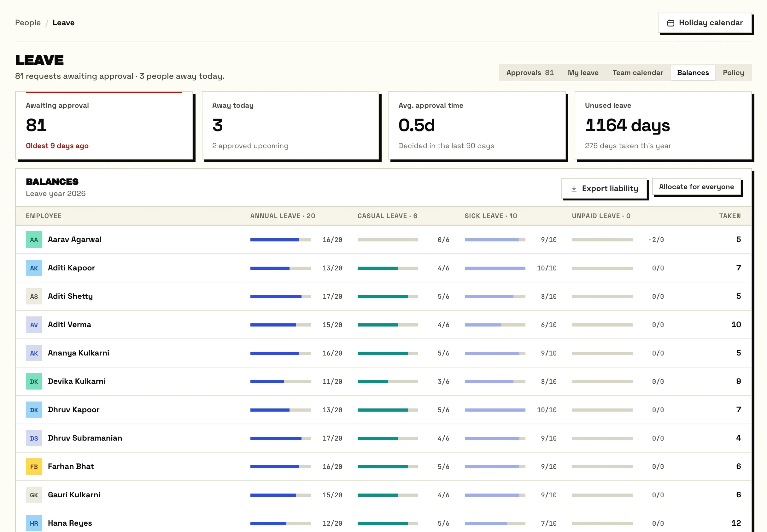Click Dhruv Kapoor's DK avatar

coord(34,410)
